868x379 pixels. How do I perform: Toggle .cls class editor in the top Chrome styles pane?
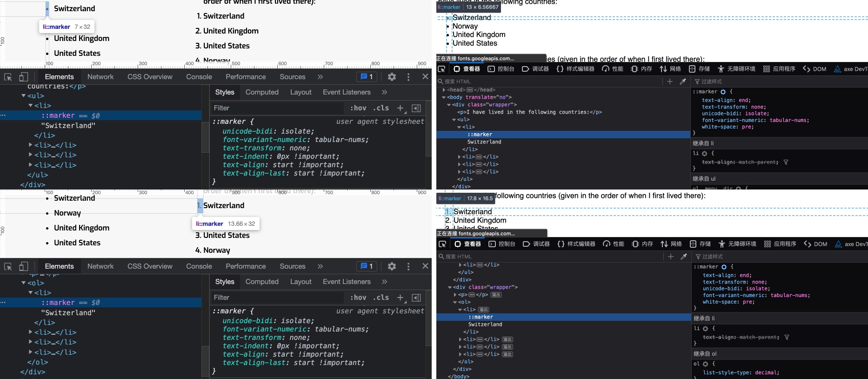(x=382, y=108)
